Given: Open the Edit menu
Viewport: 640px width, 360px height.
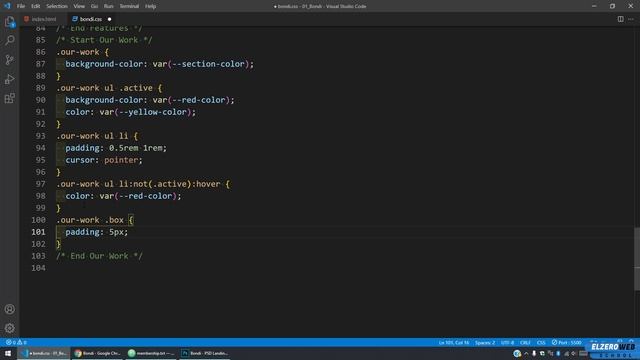Looking at the screenshot, I should 36,6.
